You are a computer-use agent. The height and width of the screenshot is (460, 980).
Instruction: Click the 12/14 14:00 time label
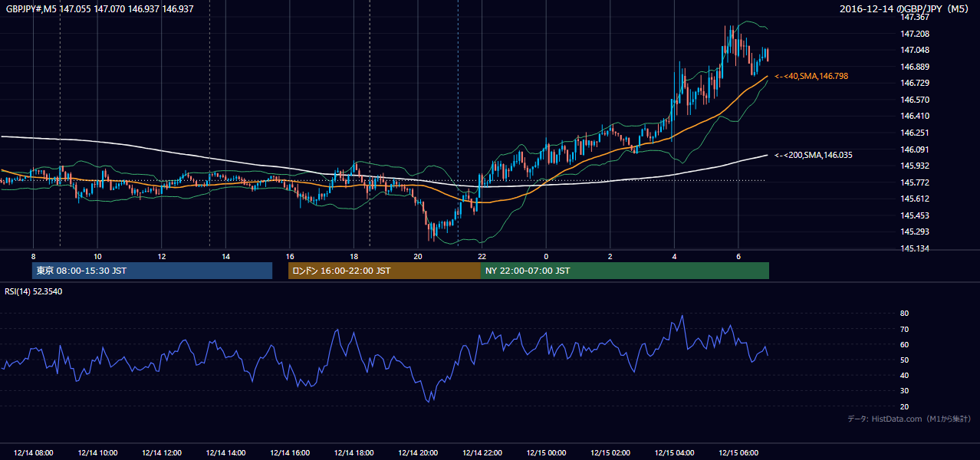[x=226, y=453]
